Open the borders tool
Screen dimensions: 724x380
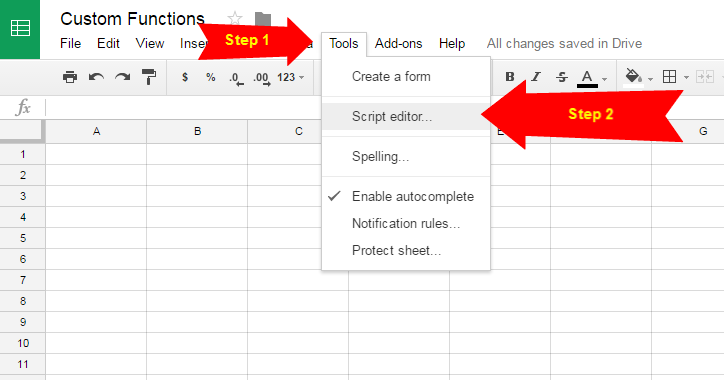point(669,77)
